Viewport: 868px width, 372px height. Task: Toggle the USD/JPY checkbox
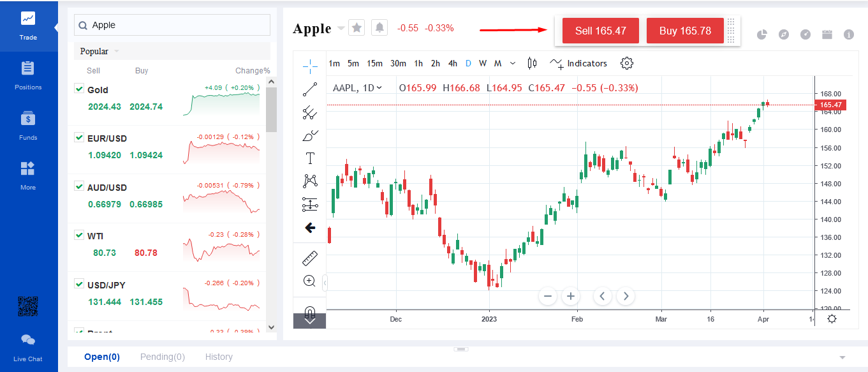79,284
